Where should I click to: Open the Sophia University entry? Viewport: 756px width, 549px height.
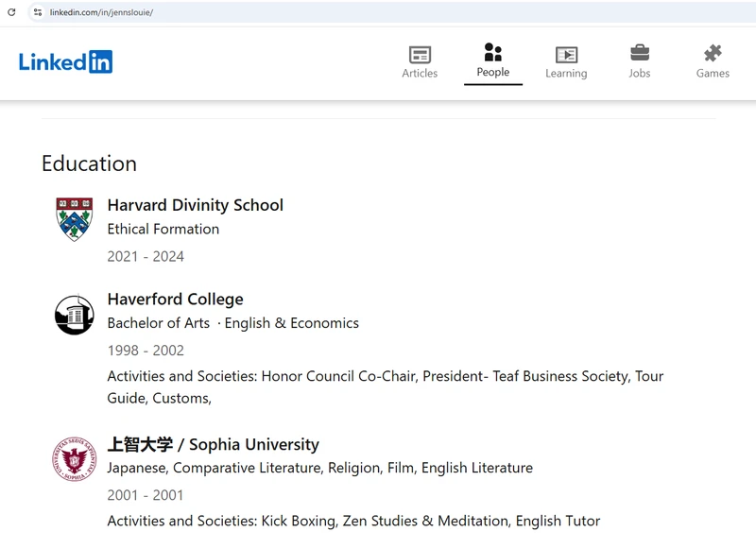(215, 444)
